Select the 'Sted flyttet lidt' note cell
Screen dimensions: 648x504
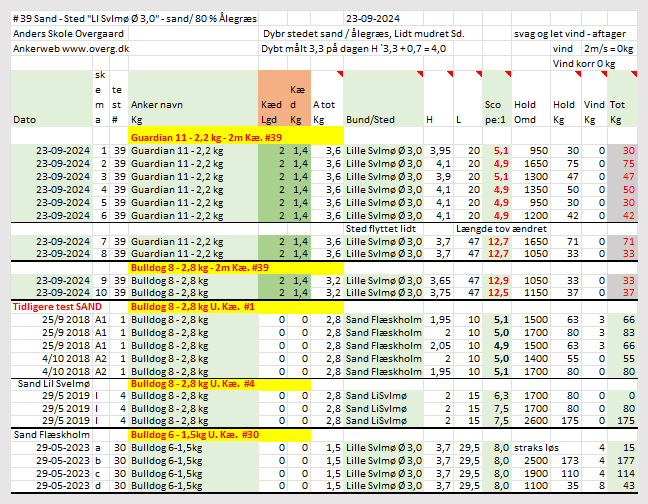379,227
